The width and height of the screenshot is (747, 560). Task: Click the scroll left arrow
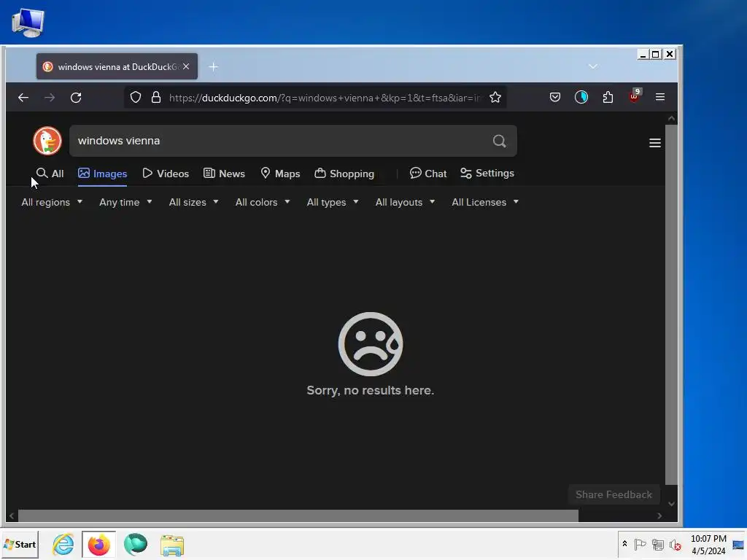coord(12,516)
